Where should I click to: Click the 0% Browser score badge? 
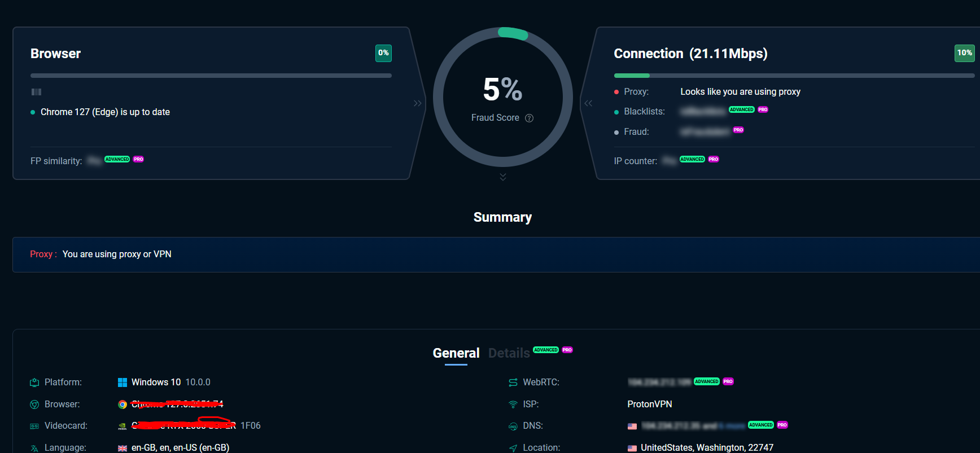383,53
